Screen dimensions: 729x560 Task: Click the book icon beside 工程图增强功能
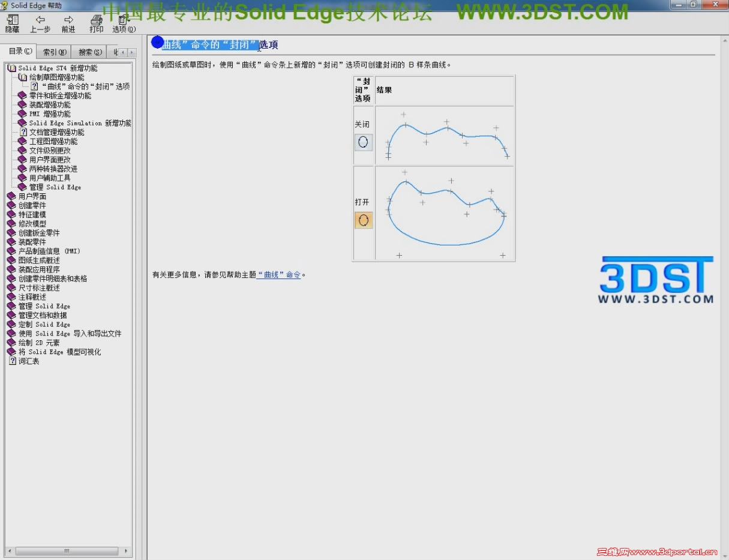tap(23, 141)
